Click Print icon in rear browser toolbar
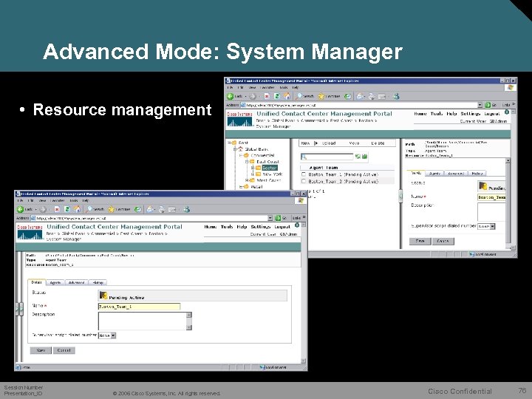This screenshot has width=532, height=399. (372, 96)
